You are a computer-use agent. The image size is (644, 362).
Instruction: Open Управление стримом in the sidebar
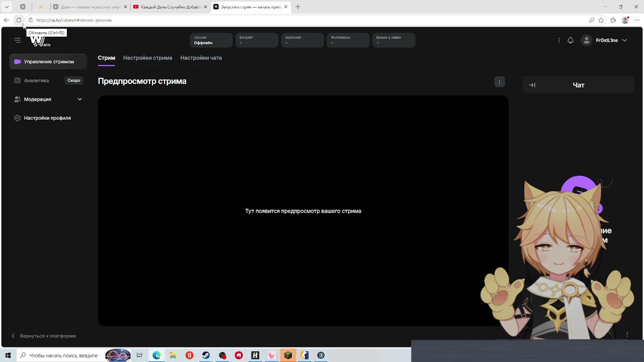point(48,62)
